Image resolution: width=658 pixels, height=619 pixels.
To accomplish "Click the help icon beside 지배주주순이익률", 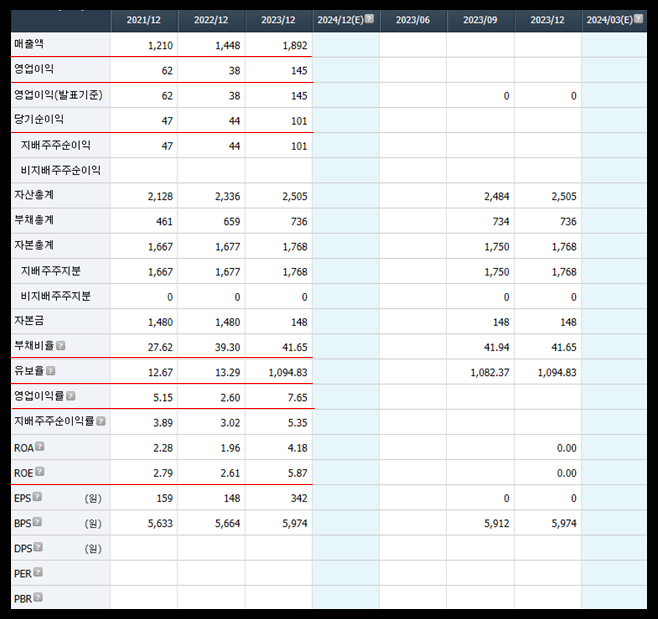I will point(101,421).
